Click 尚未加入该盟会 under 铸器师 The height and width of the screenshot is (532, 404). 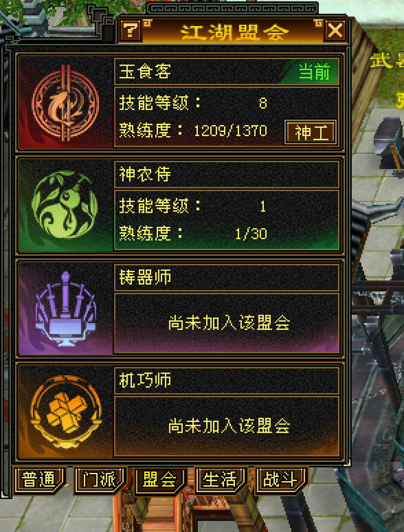[229, 323]
